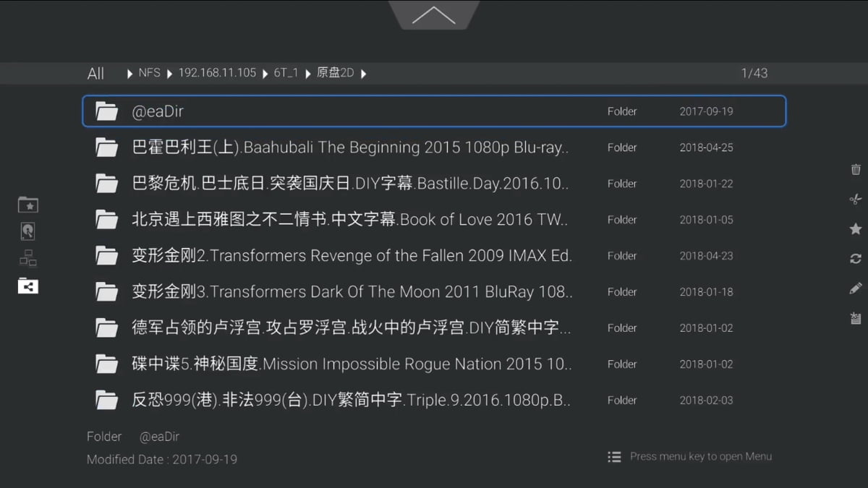Select the 192.168.11.105 server in breadcrumb
Viewport: 868px width, 488px height.
[217, 73]
